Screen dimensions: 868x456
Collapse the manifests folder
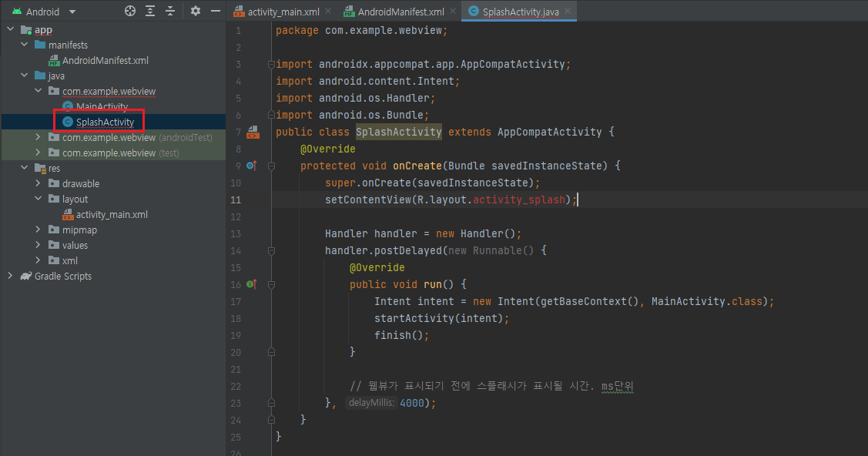click(x=25, y=44)
